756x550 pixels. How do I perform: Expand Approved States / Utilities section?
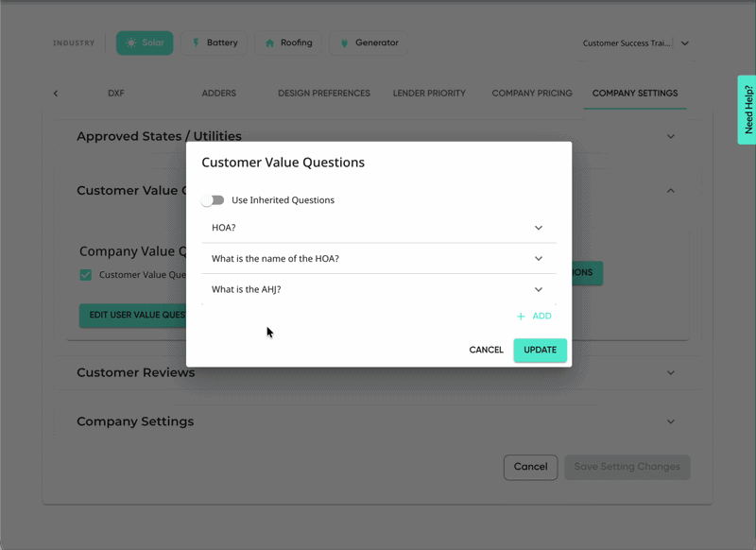pos(671,136)
